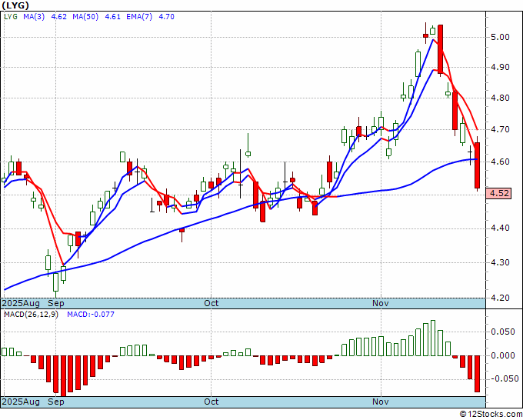Click the MA(3) value 4.62

tap(58, 17)
